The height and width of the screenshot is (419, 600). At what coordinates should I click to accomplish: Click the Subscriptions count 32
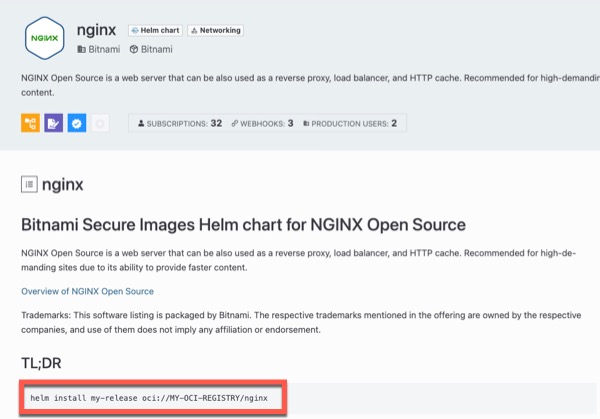180,123
